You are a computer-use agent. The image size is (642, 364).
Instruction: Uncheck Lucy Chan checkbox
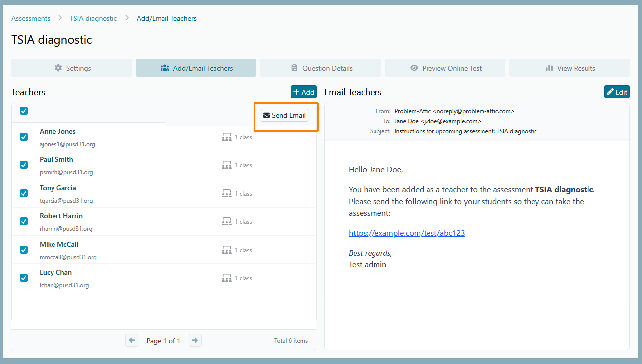24,278
